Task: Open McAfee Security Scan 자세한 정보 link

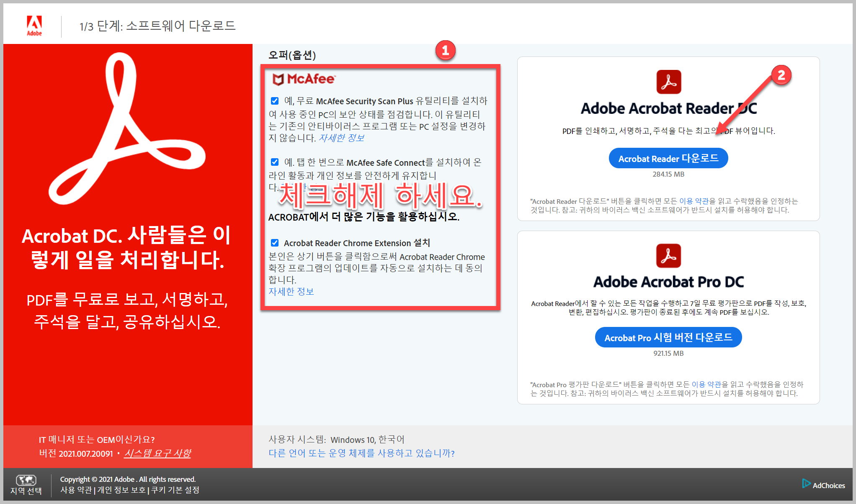Action: tap(341, 138)
